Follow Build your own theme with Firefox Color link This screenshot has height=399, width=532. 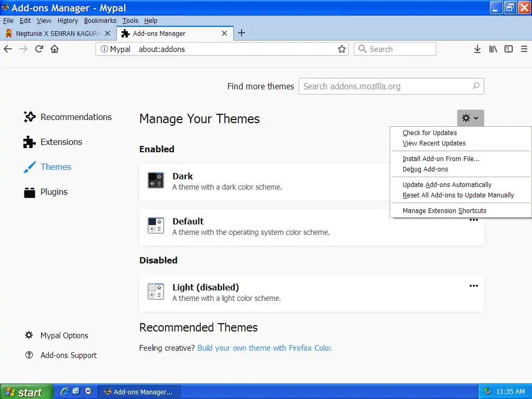click(x=264, y=348)
